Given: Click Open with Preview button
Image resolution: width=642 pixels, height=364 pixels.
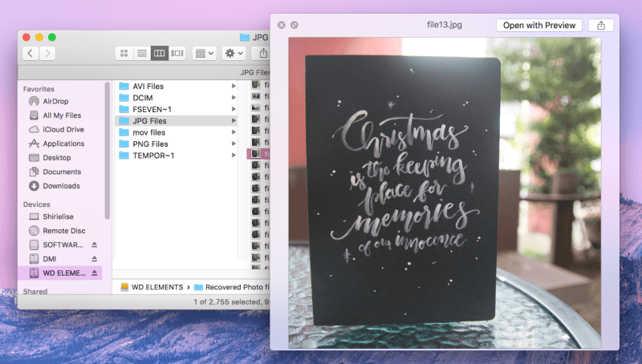Looking at the screenshot, I should (x=538, y=25).
